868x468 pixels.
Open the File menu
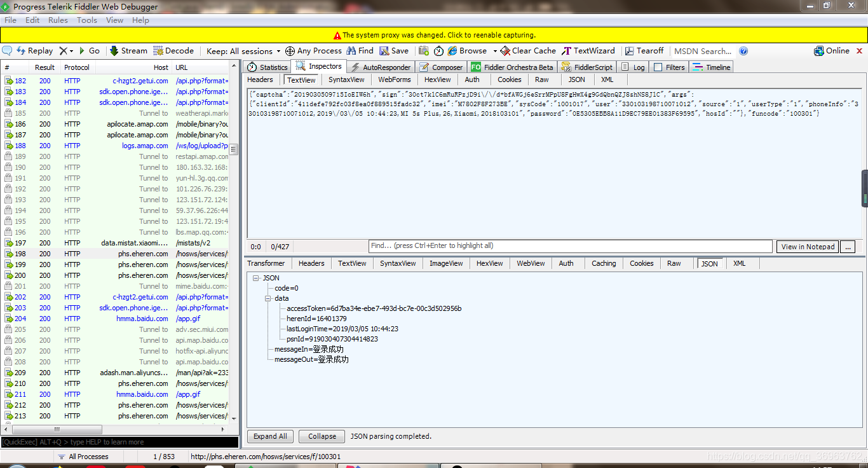10,20
